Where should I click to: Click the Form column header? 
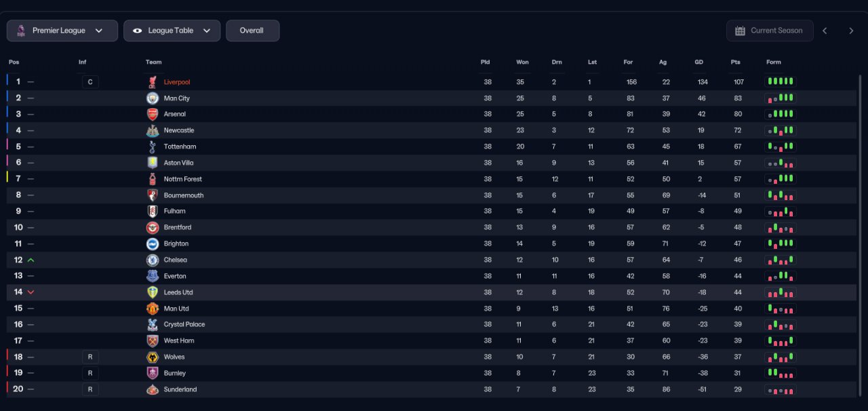point(774,62)
